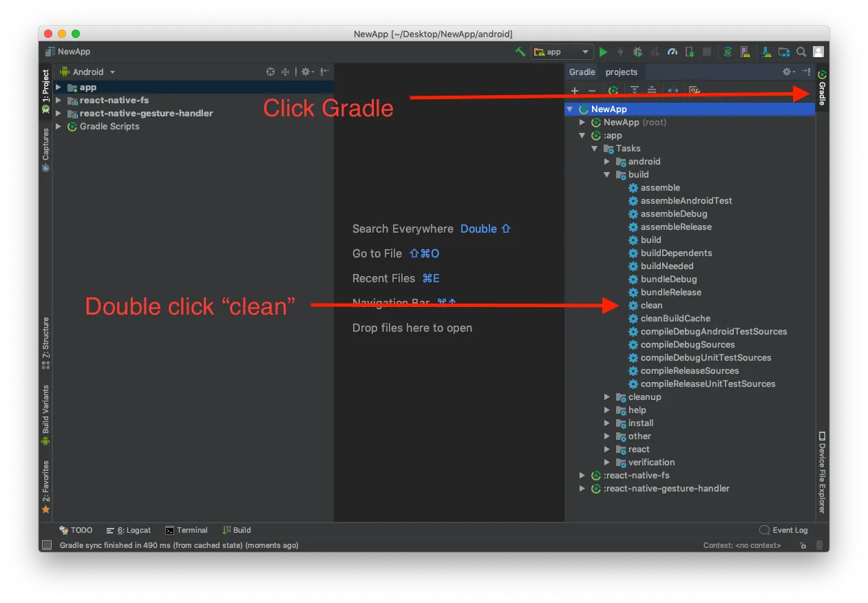This screenshot has width=868, height=603.
Task: Open the TODO tool window
Action: pyautogui.click(x=76, y=530)
